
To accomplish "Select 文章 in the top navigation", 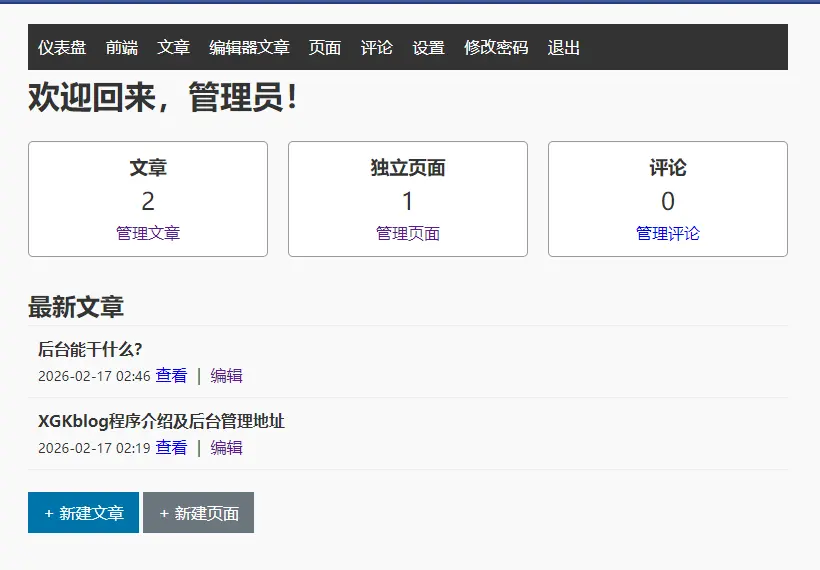I will tap(173, 48).
